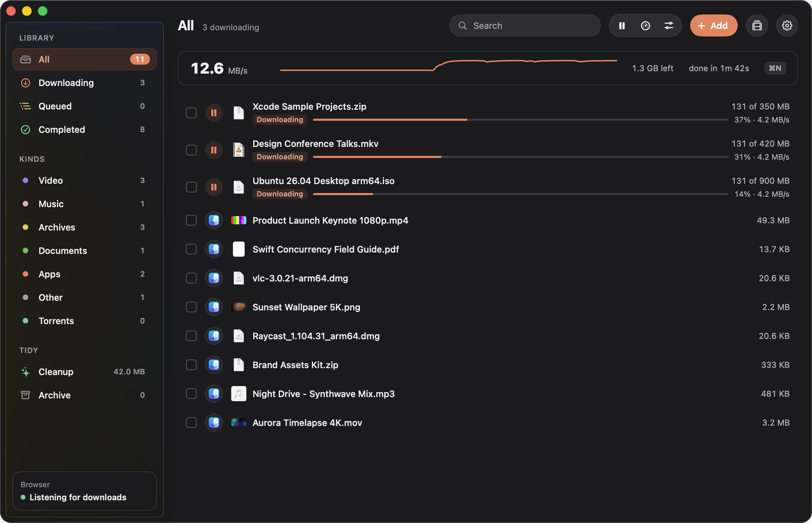Open the speed limiter gauge icon
The width and height of the screenshot is (812, 523).
pyautogui.click(x=645, y=26)
